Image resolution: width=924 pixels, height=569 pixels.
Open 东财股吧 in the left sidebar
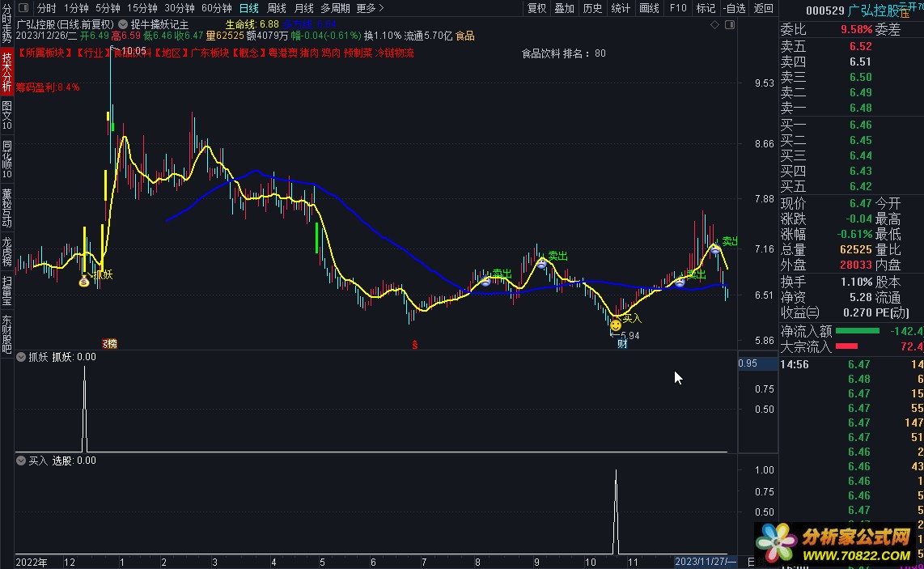[6, 333]
